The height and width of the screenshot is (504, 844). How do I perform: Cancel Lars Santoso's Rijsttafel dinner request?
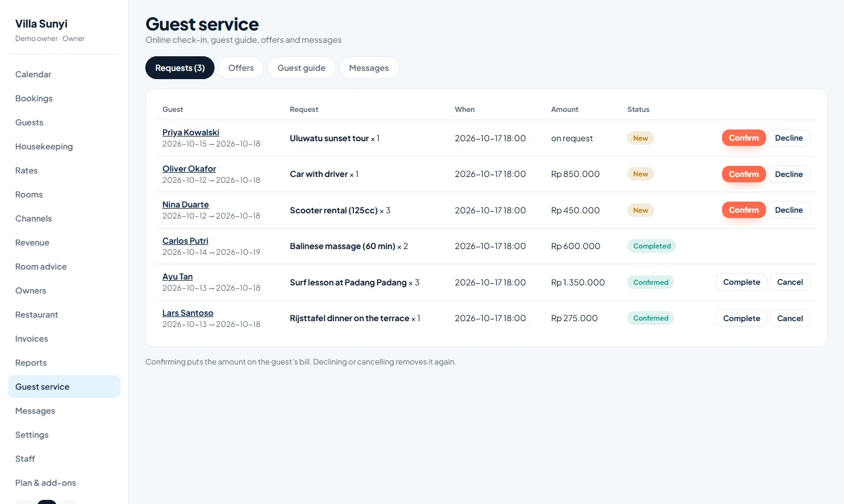tap(790, 318)
